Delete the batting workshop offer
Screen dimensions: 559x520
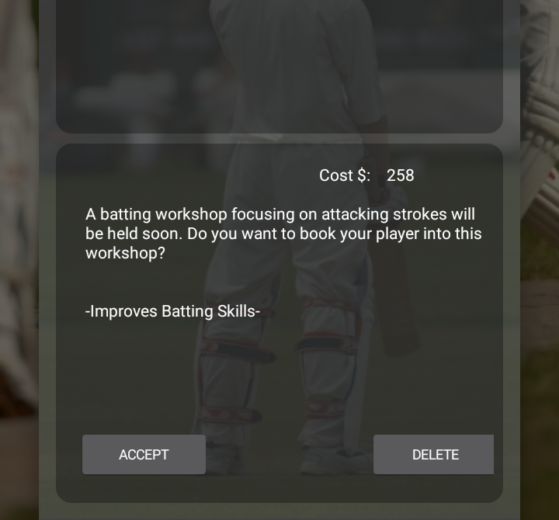(434, 454)
